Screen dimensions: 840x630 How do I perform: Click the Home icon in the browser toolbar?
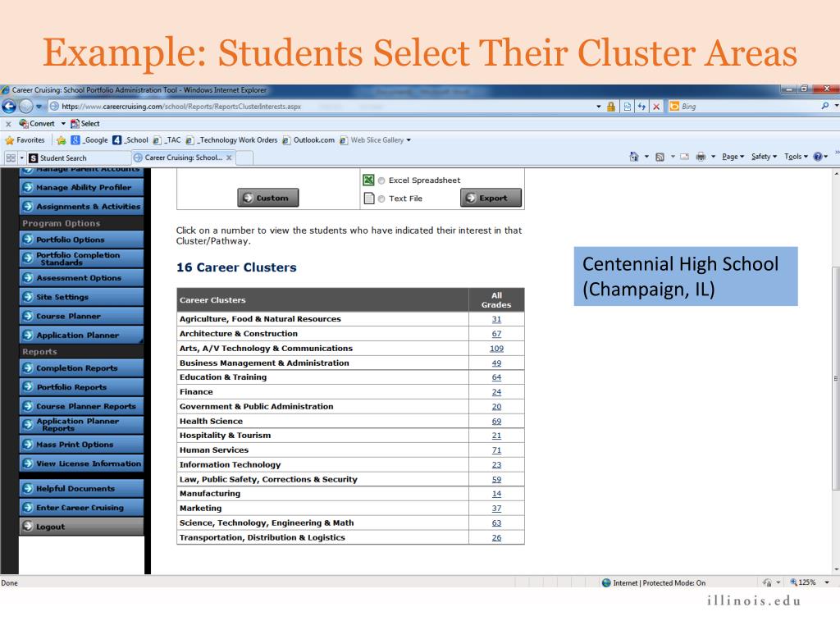(634, 156)
